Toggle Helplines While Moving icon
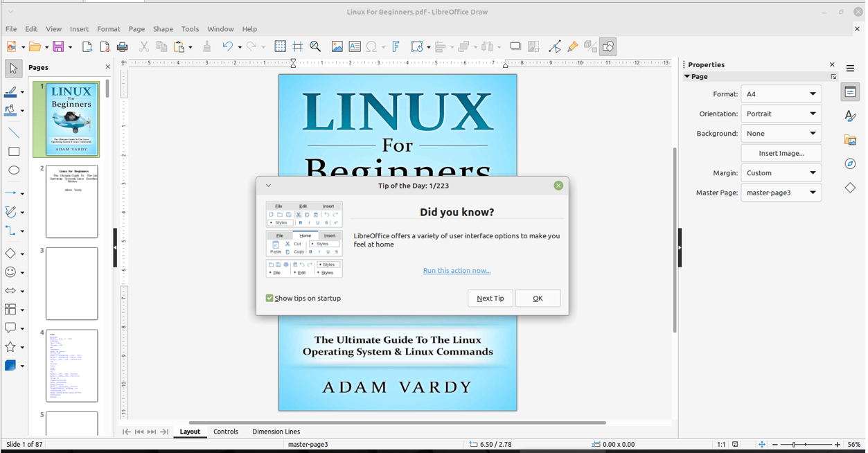The height and width of the screenshot is (453, 868). pyautogui.click(x=298, y=46)
